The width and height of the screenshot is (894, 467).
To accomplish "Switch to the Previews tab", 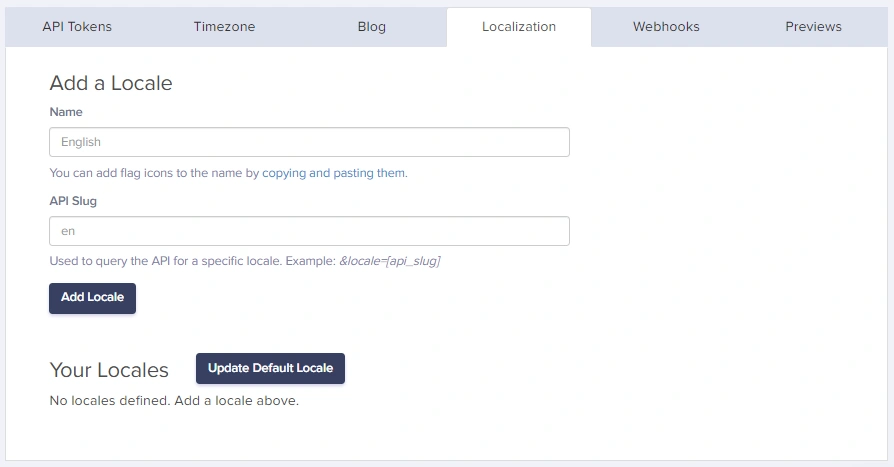I will (x=813, y=27).
